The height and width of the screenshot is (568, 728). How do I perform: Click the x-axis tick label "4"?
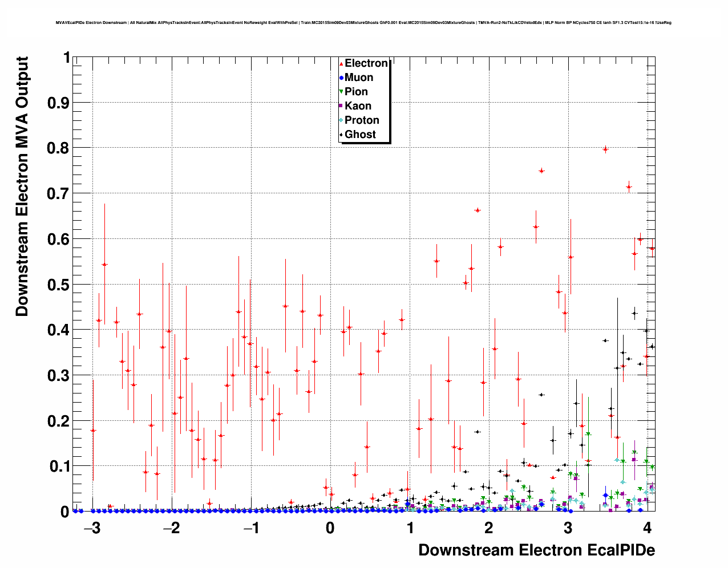point(647,528)
